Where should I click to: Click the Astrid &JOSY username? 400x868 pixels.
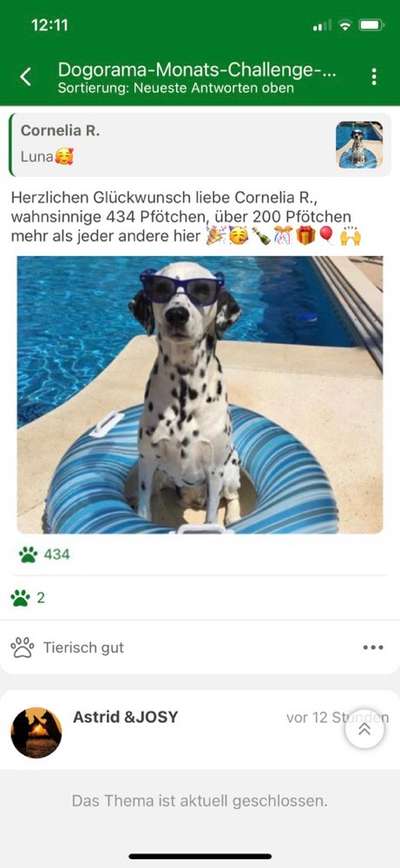[126, 717]
